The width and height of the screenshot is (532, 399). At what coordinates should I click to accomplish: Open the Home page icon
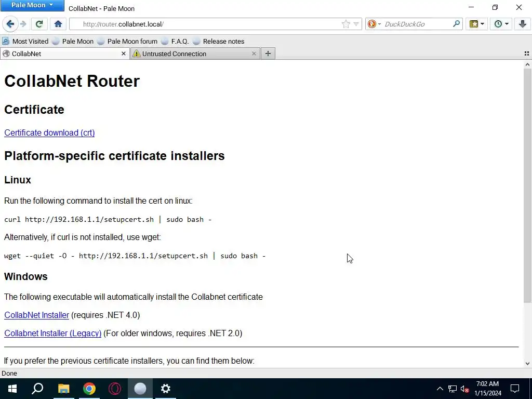[x=58, y=24]
